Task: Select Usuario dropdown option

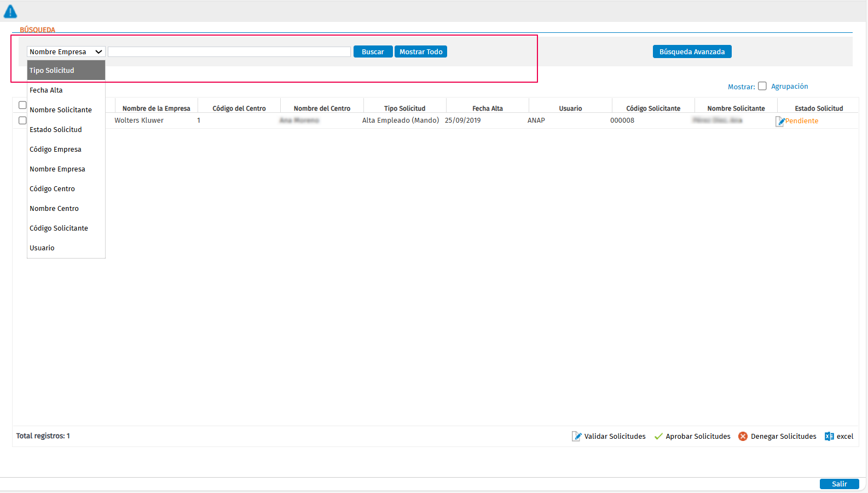Action: [66, 248]
